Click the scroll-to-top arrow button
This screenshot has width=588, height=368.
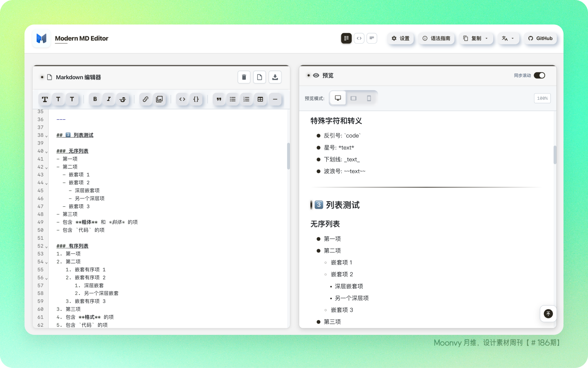pos(548,314)
